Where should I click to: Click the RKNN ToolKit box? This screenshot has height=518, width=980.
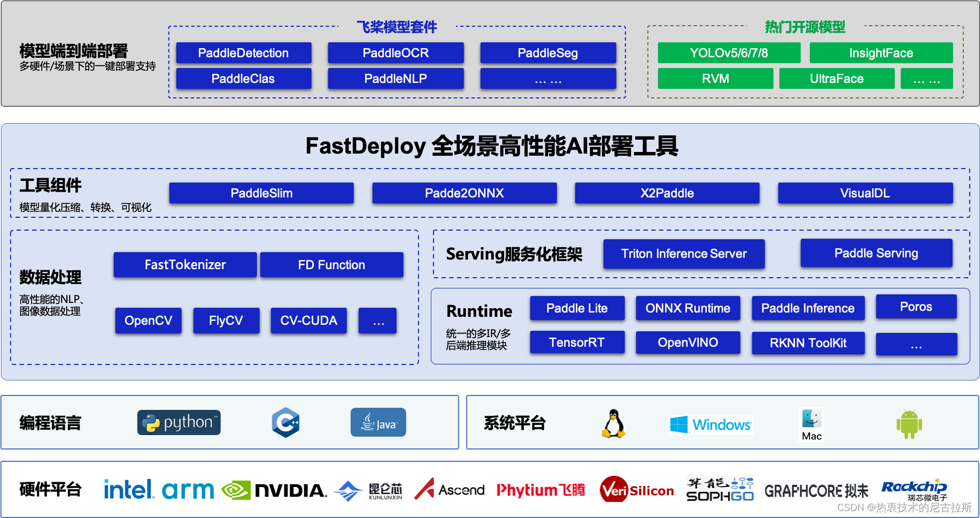[x=808, y=343]
